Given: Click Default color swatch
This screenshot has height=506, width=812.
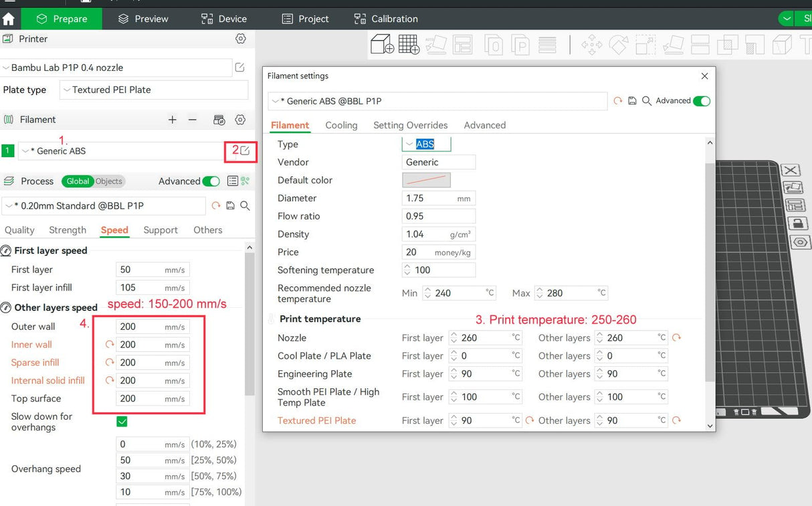Looking at the screenshot, I should coord(426,180).
